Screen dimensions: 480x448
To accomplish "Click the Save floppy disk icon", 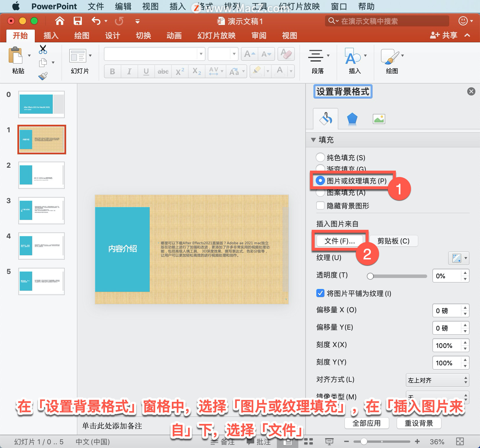I will 77,21.
